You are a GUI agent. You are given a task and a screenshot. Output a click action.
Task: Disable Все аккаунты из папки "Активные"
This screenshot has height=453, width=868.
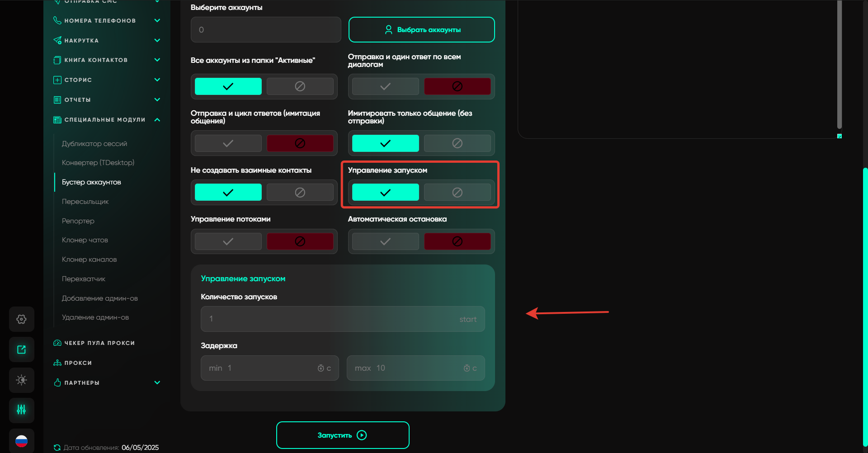(300, 86)
